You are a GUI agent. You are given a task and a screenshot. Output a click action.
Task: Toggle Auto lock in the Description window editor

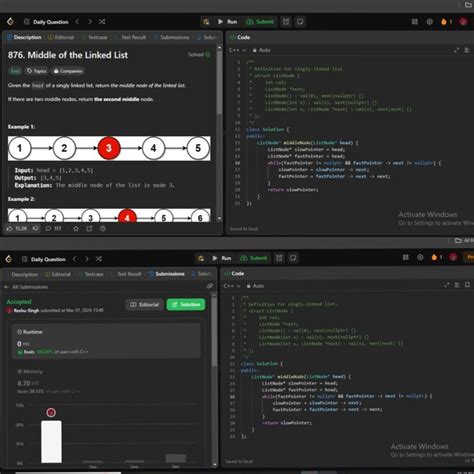click(261, 50)
